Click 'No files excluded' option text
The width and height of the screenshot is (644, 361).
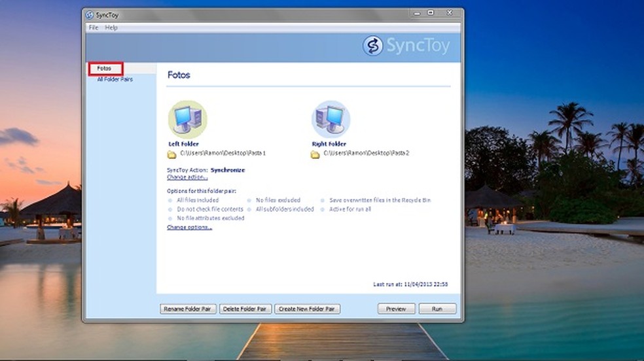pos(278,200)
